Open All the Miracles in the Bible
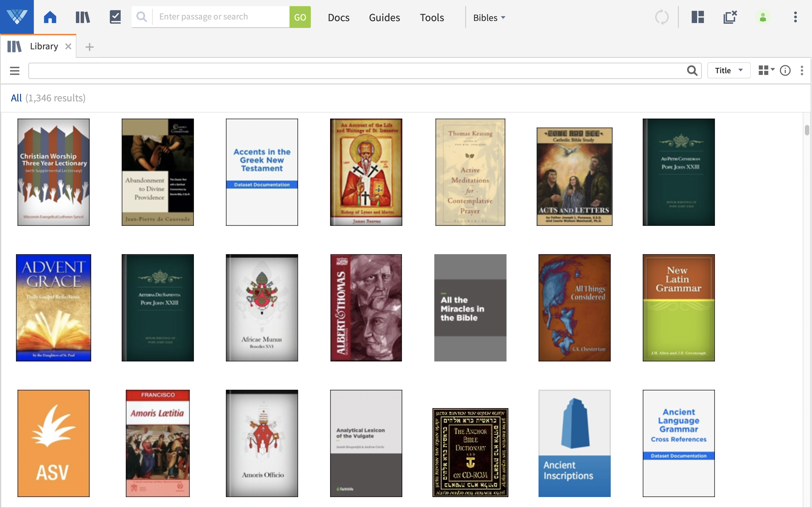This screenshot has width=812, height=508. [470, 308]
